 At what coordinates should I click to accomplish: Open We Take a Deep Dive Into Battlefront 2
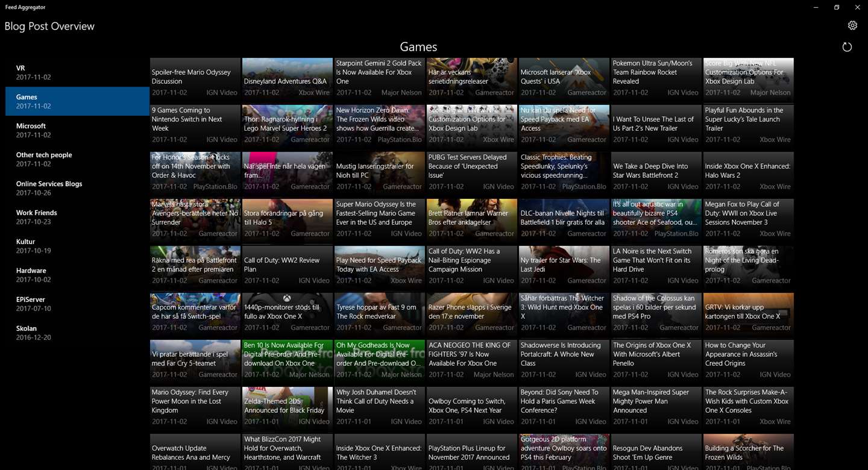(656, 174)
